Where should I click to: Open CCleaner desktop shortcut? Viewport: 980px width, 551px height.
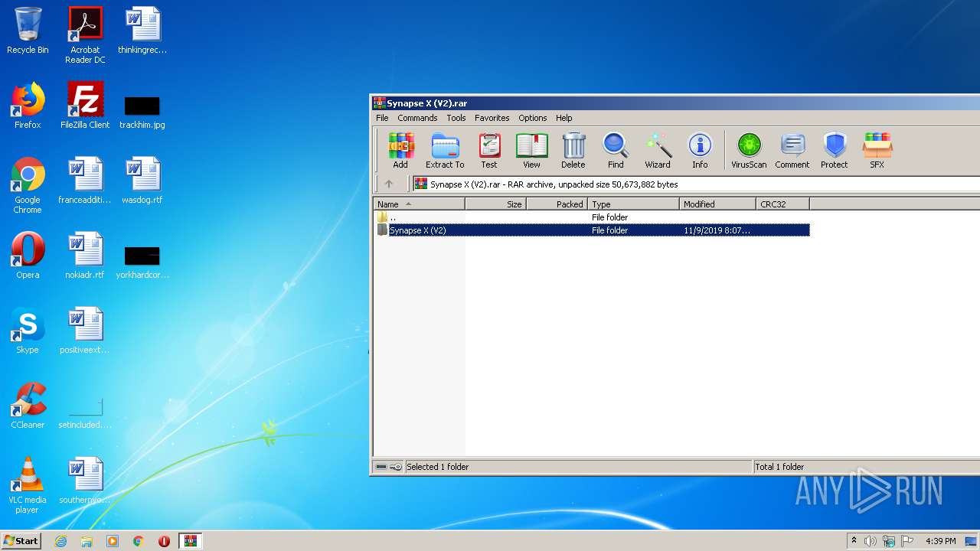tap(28, 406)
